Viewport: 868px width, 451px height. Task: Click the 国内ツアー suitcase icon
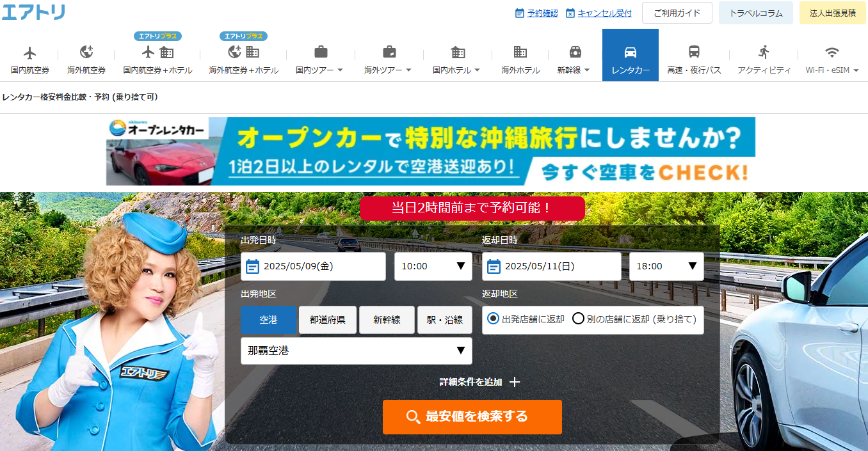click(321, 52)
